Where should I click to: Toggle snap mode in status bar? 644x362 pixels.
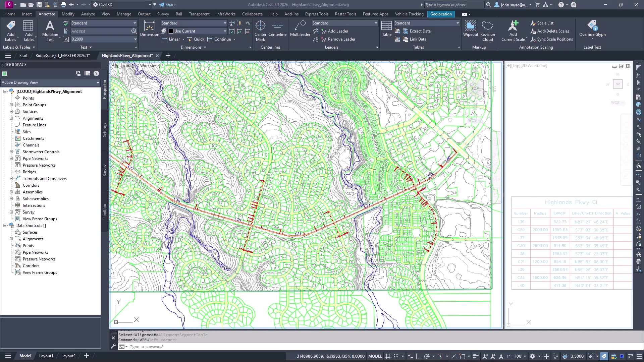(x=396, y=356)
